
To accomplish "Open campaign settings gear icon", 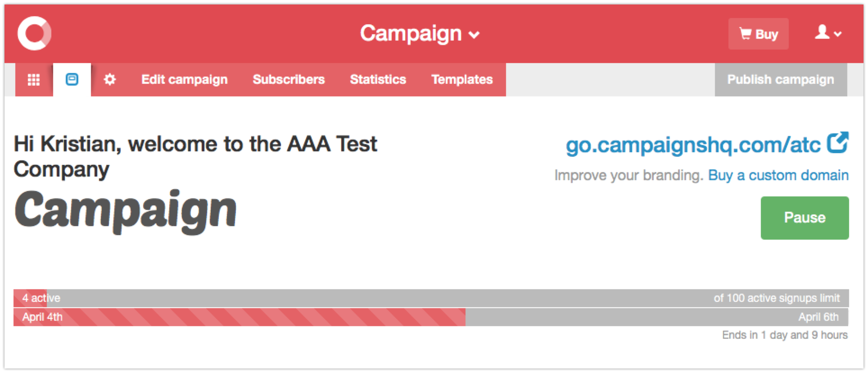I will 110,80.
